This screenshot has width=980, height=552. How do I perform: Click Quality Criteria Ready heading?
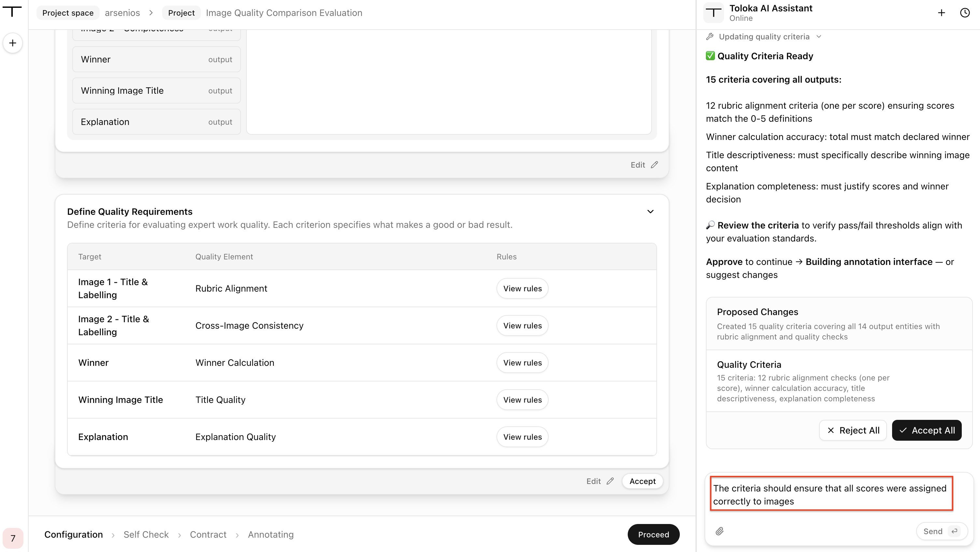pos(765,56)
